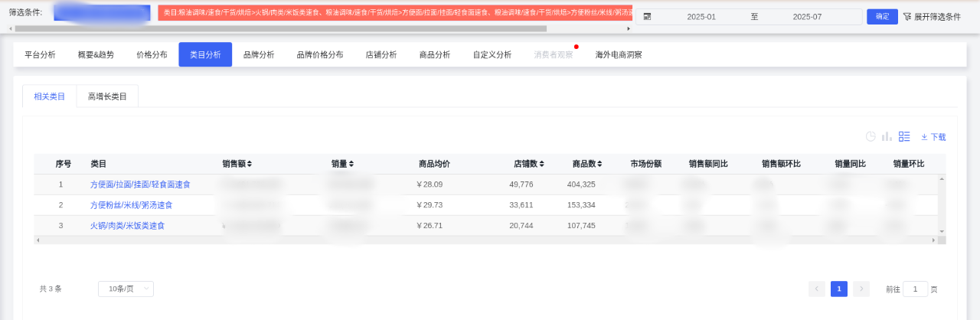980x320 pixels.
Task: Switch to bar chart view icon
Action: pos(887,136)
